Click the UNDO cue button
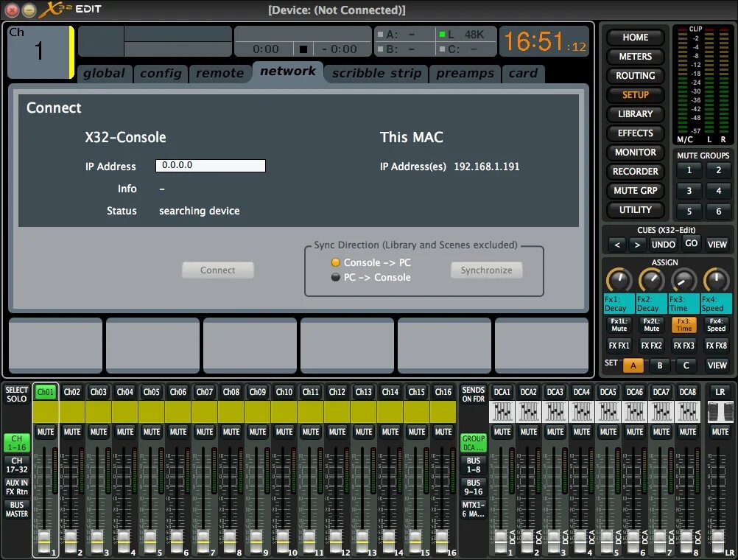This screenshot has height=560, width=738. (x=663, y=245)
